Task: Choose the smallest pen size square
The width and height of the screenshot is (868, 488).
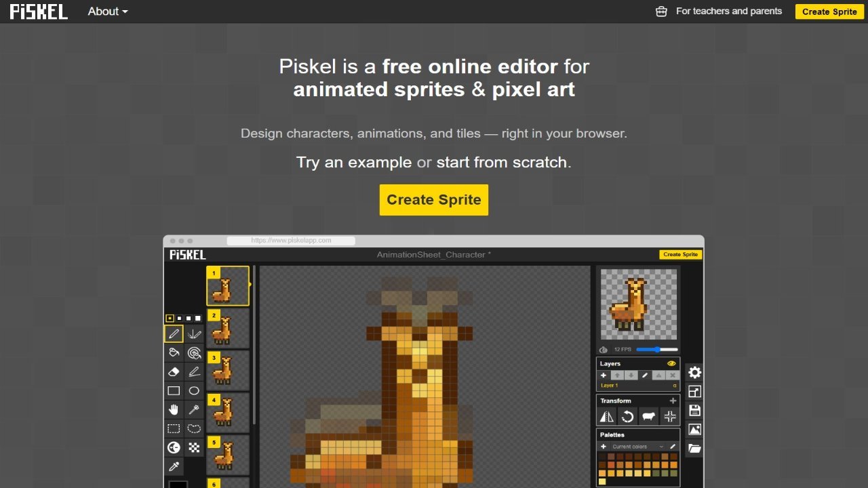Action: click(170, 318)
